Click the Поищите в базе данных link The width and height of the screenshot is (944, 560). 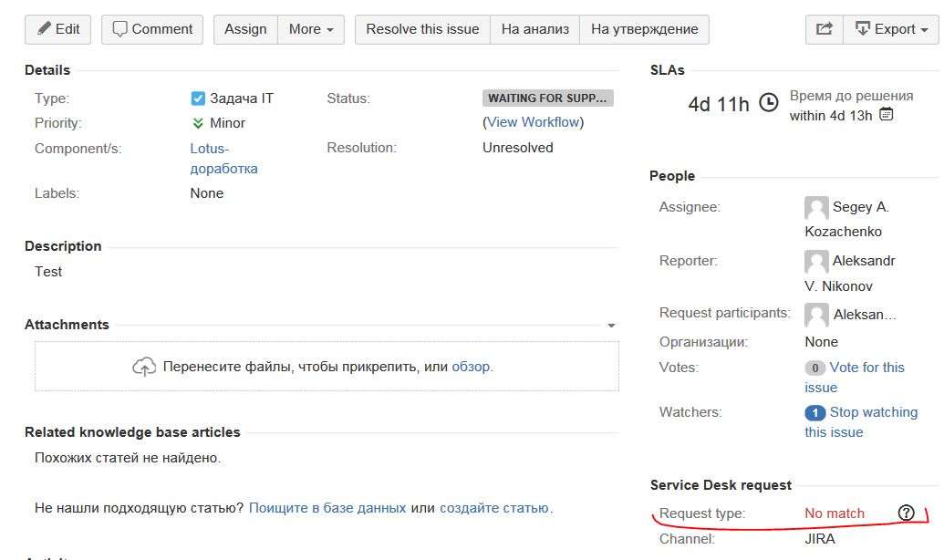tap(327, 508)
